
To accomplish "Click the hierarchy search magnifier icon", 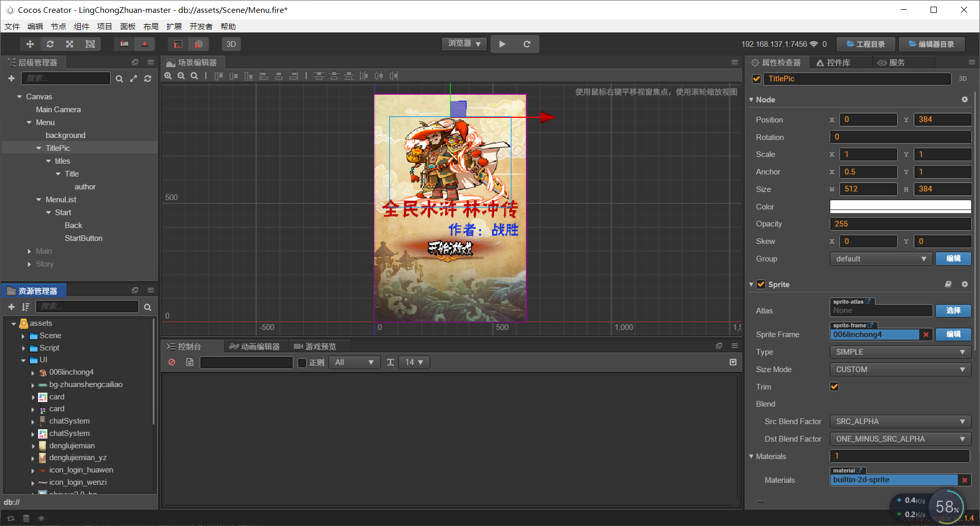I will pyautogui.click(x=119, y=79).
